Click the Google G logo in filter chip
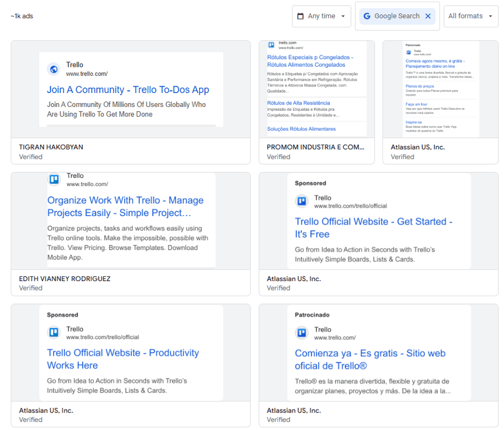 click(366, 16)
